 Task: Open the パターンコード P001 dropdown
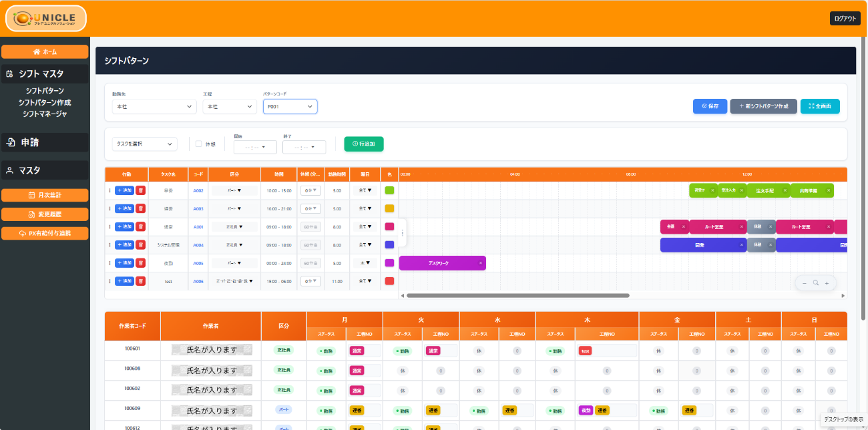point(290,107)
